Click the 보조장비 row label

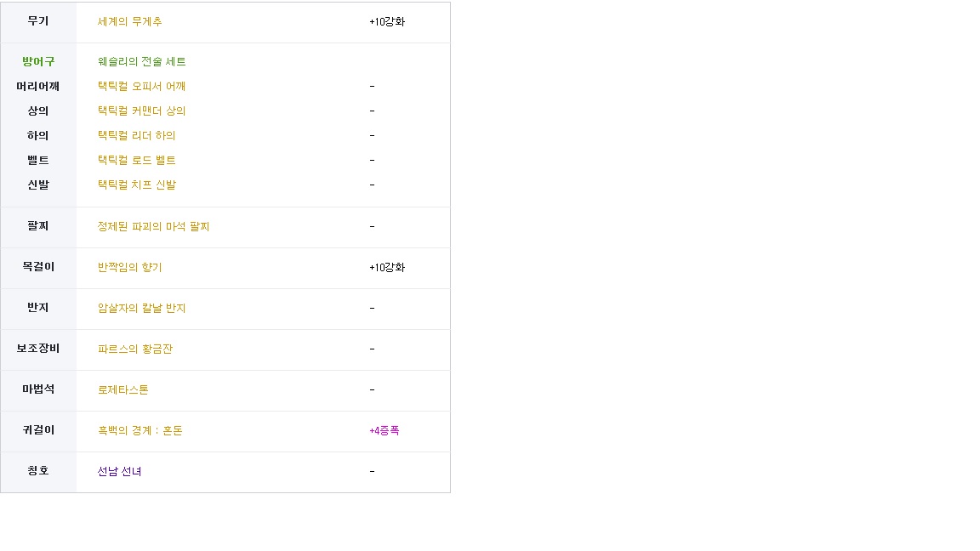(x=38, y=349)
